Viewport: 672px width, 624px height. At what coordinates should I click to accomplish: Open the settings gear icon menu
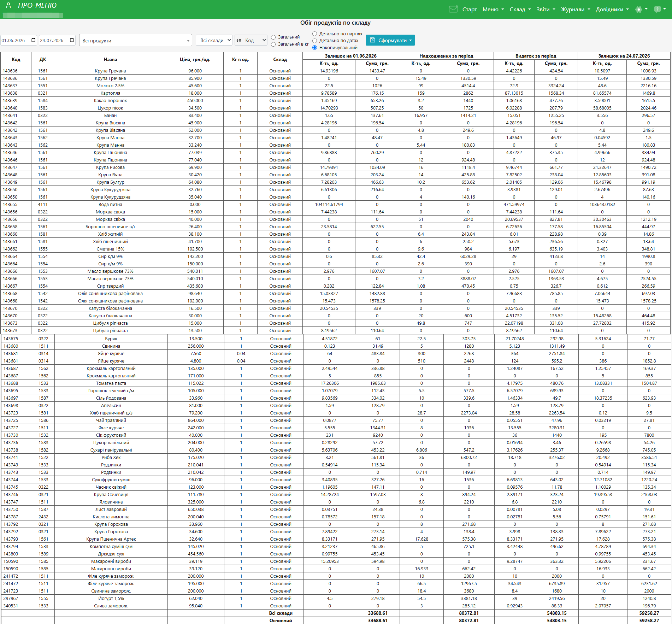tap(638, 10)
